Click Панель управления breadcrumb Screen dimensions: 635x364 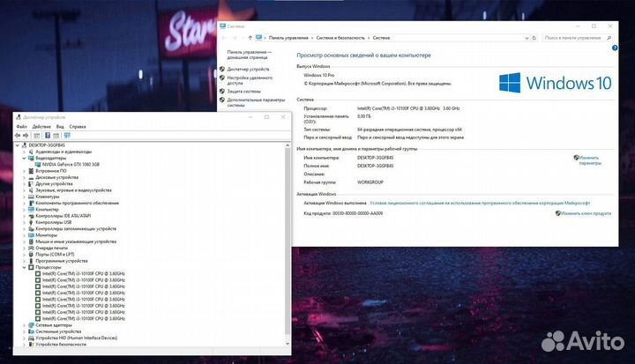[x=288, y=38]
